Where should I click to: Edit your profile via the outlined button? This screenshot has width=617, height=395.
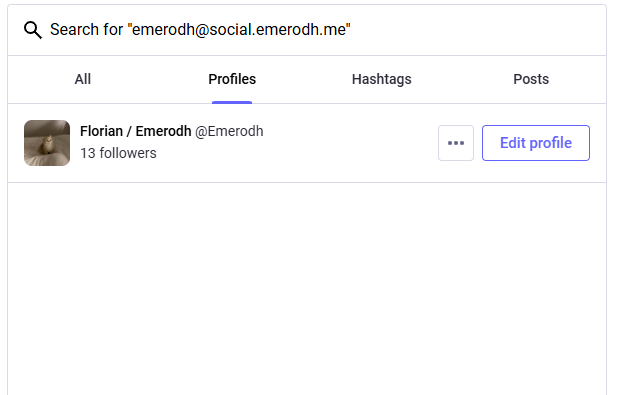536,143
